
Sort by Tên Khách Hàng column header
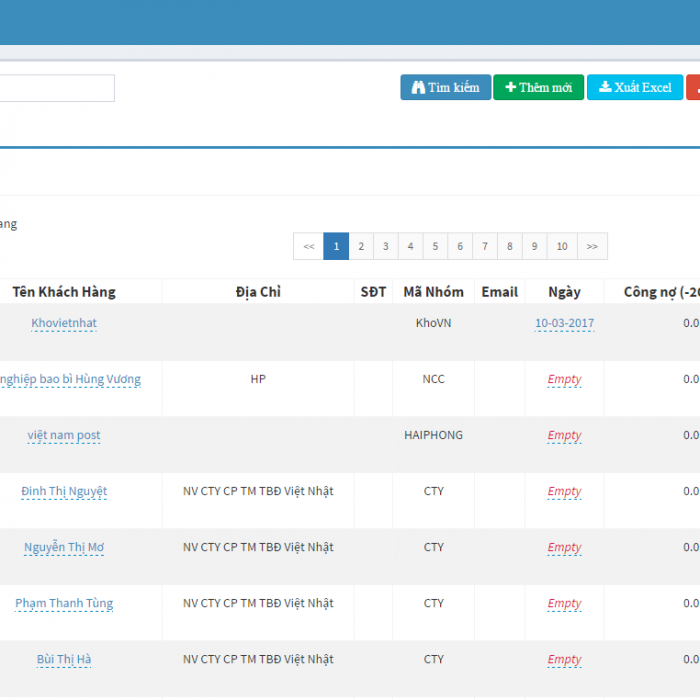(x=64, y=292)
